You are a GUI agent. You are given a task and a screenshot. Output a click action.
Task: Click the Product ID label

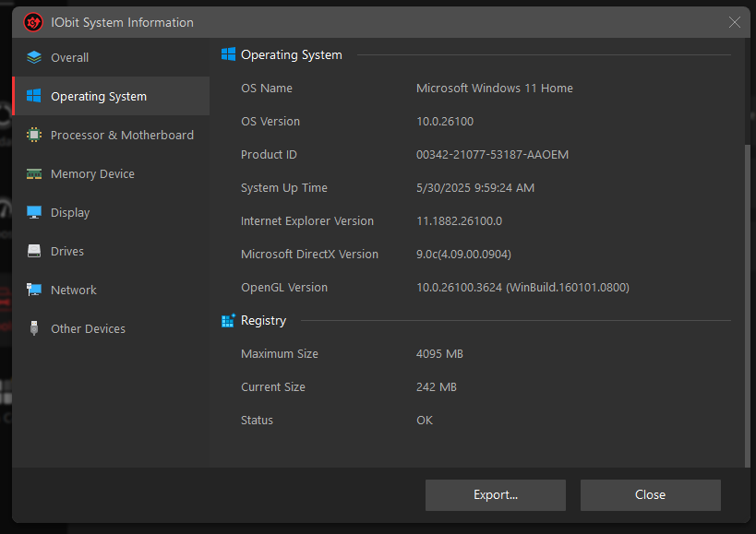pos(269,155)
